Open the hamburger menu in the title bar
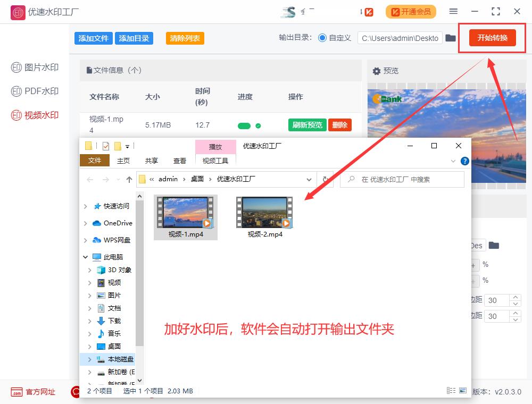532x404 pixels. tap(453, 11)
